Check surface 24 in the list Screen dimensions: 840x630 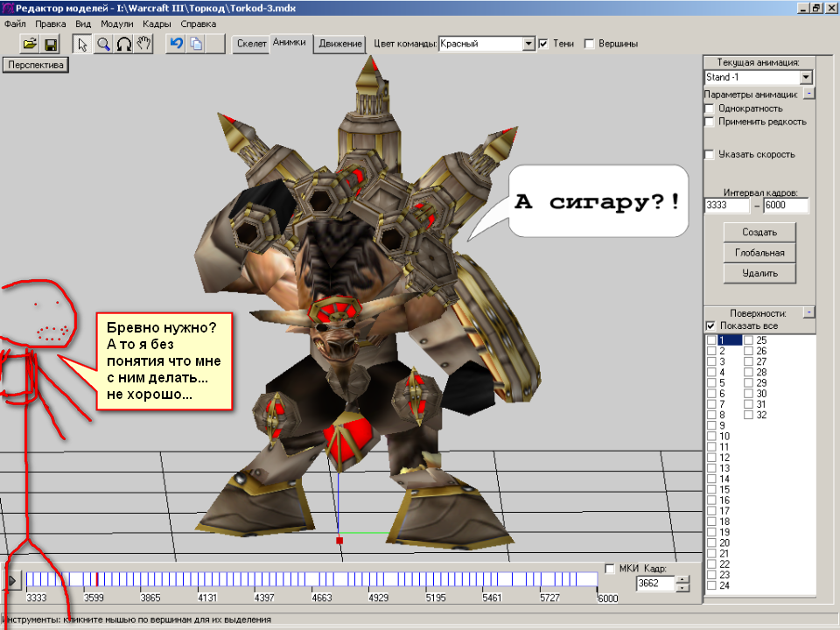pyautogui.click(x=711, y=585)
